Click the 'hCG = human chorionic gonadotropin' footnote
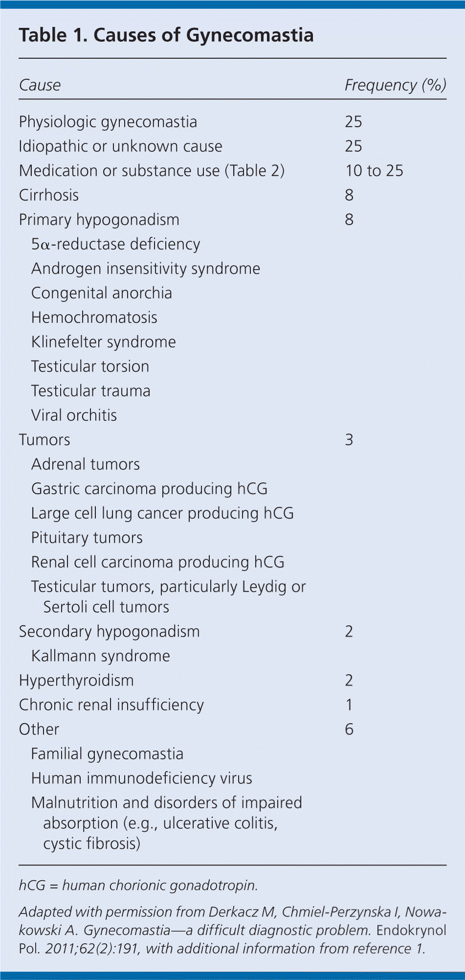The width and height of the screenshot is (465, 980). point(138,886)
